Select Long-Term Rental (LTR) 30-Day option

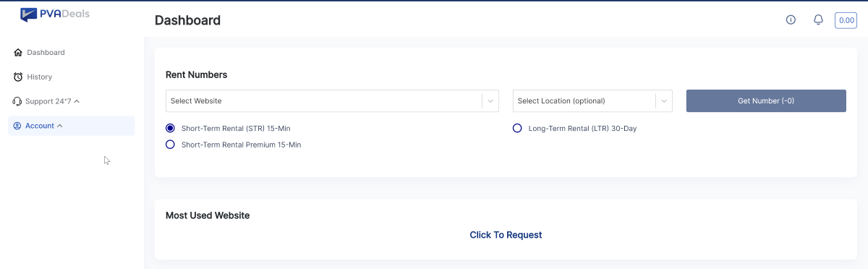tap(517, 128)
